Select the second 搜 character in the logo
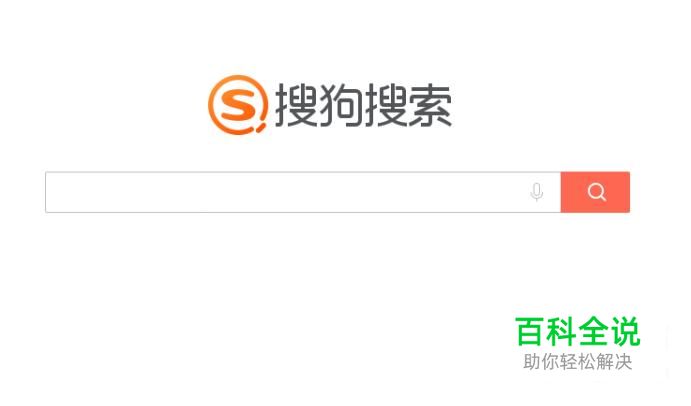The height and width of the screenshot is (406, 691). click(386, 105)
